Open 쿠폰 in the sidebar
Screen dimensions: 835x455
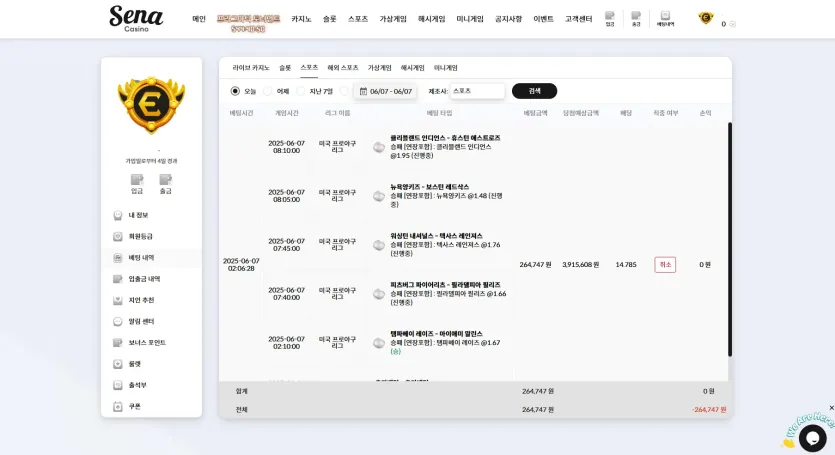pyautogui.click(x=151, y=407)
